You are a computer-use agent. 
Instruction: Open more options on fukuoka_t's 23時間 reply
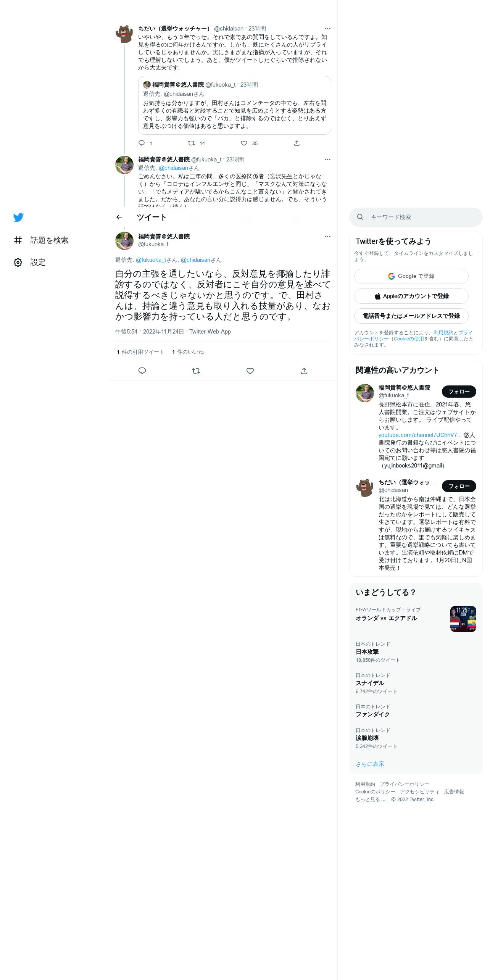[327, 160]
